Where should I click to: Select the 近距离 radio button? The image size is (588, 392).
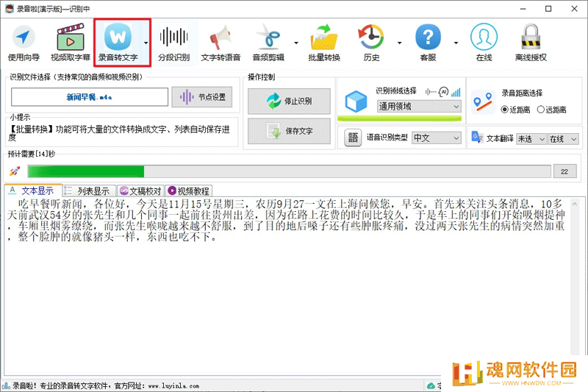pyautogui.click(x=505, y=110)
